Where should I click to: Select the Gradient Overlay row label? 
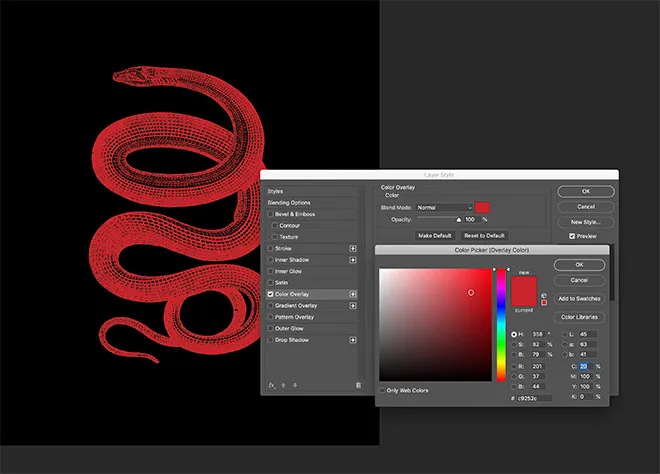coord(296,306)
